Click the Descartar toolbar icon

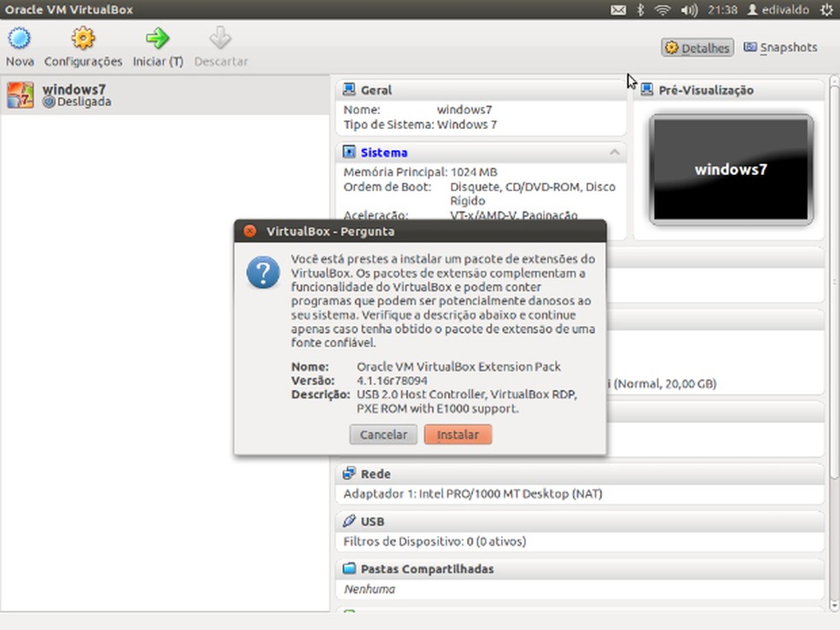coord(220,38)
